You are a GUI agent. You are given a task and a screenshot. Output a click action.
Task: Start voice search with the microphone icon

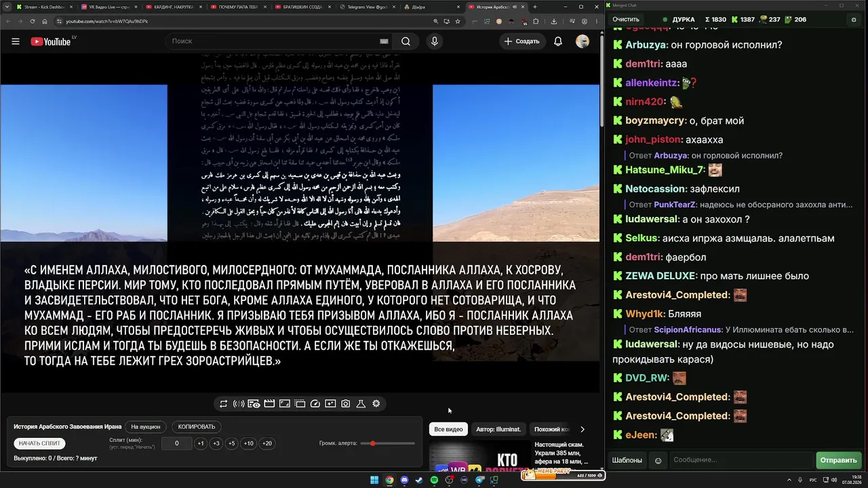pos(435,41)
